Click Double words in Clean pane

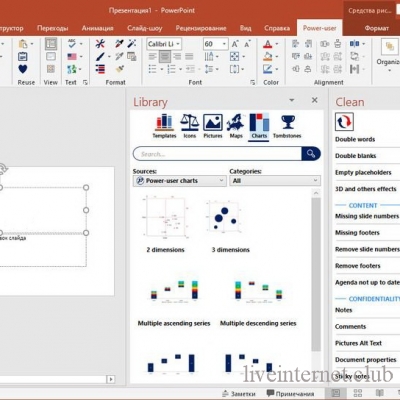pyautogui.click(x=355, y=139)
